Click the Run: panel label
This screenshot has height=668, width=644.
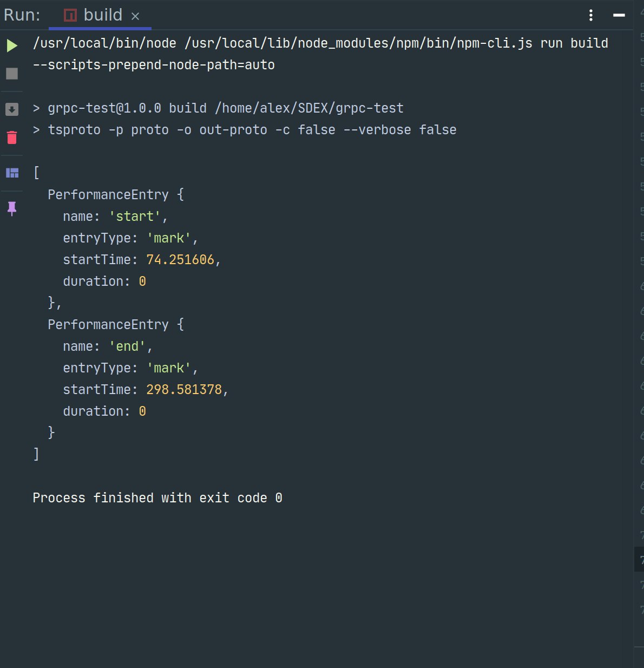tap(22, 15)
